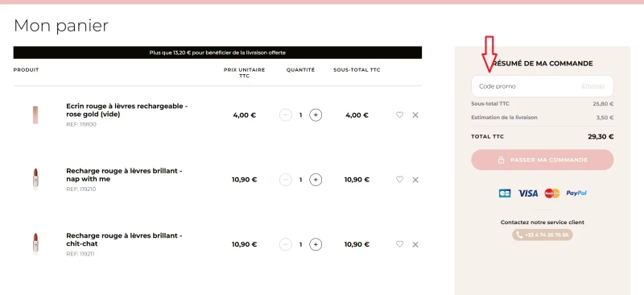Viewport: 644px width, 295px height.
Task: Click the lock icon on order button
Action: (501, 160)
